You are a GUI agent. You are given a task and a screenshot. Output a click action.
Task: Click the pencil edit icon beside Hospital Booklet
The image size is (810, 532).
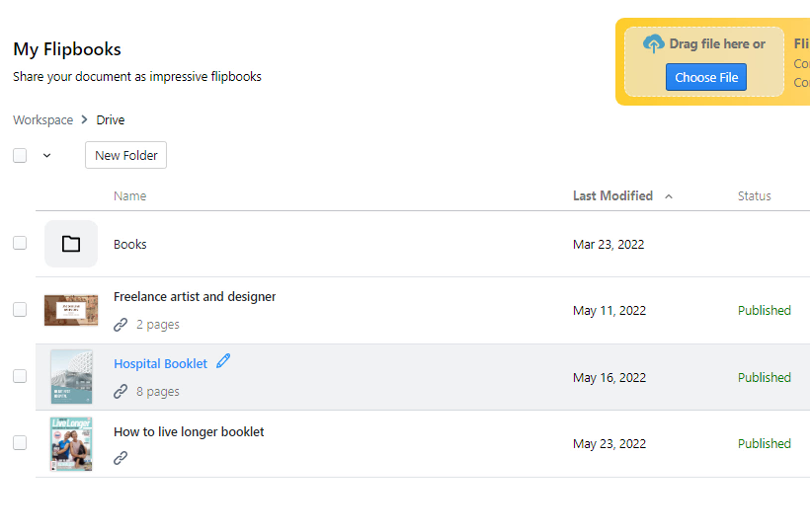click(223, 361)
